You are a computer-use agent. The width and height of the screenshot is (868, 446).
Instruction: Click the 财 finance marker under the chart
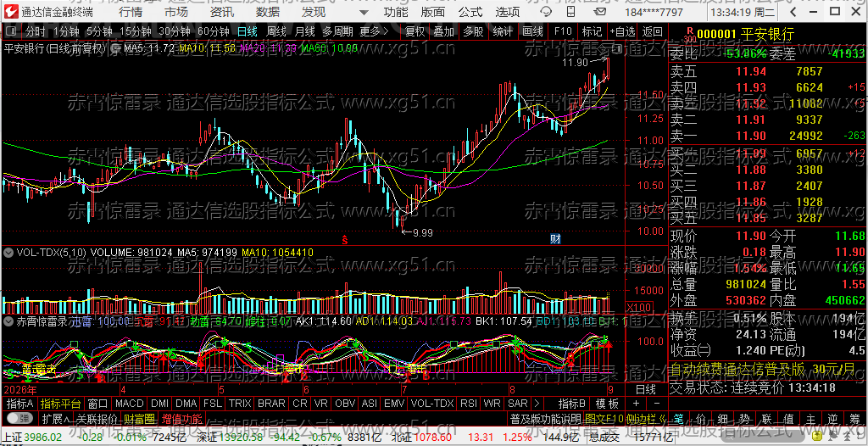[556, 239]
